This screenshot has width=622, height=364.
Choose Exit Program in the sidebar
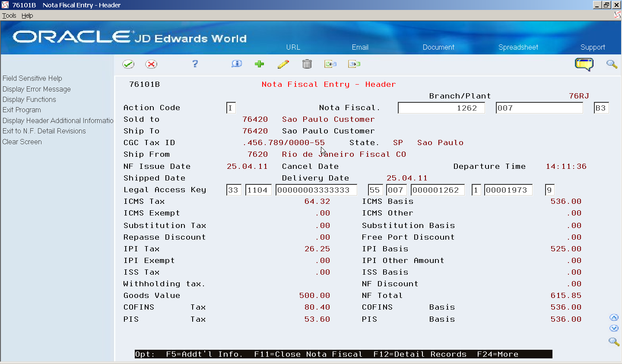pyautogui.click(x=22, y=110)
